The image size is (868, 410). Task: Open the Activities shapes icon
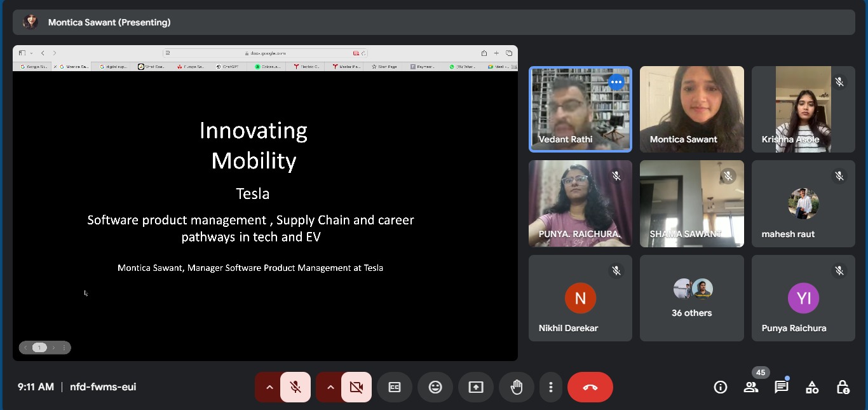812,387
